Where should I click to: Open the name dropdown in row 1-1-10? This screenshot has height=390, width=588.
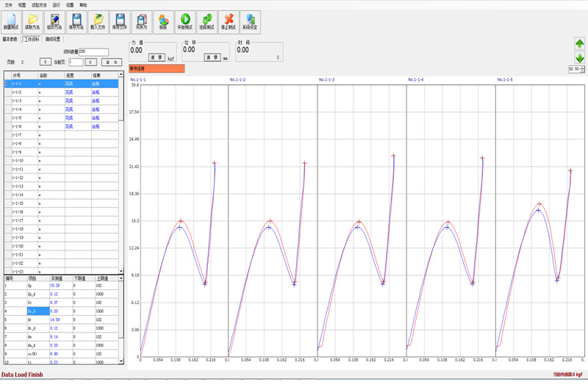pos(40,161)
